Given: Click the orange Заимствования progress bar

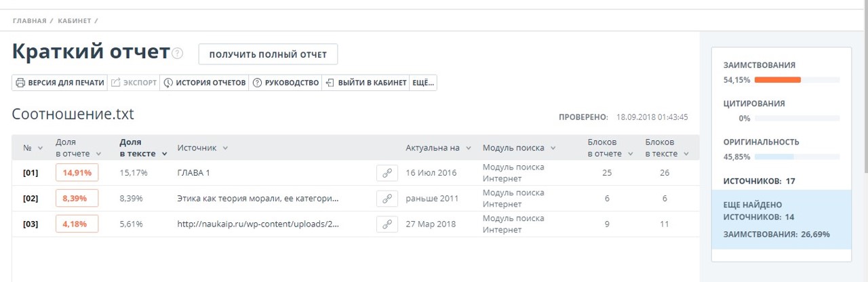Looking at the screenshot, I should (777, 80).
